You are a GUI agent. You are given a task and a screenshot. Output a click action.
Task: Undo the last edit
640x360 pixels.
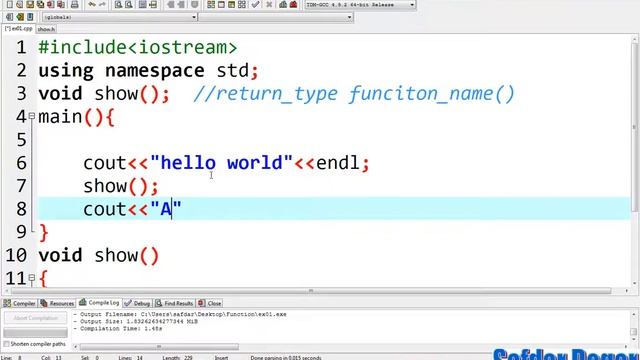click(x=92, y=4)
